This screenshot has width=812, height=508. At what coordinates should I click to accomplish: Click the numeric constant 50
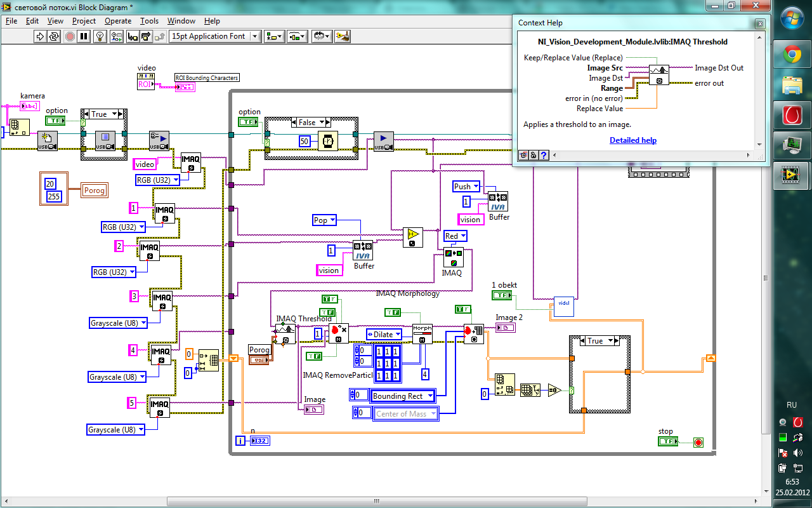305,141
